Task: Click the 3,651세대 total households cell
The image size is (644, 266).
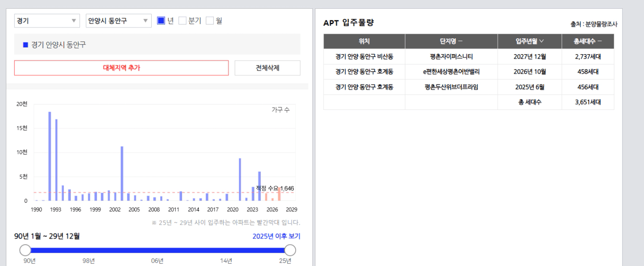Action: [588, 102]
